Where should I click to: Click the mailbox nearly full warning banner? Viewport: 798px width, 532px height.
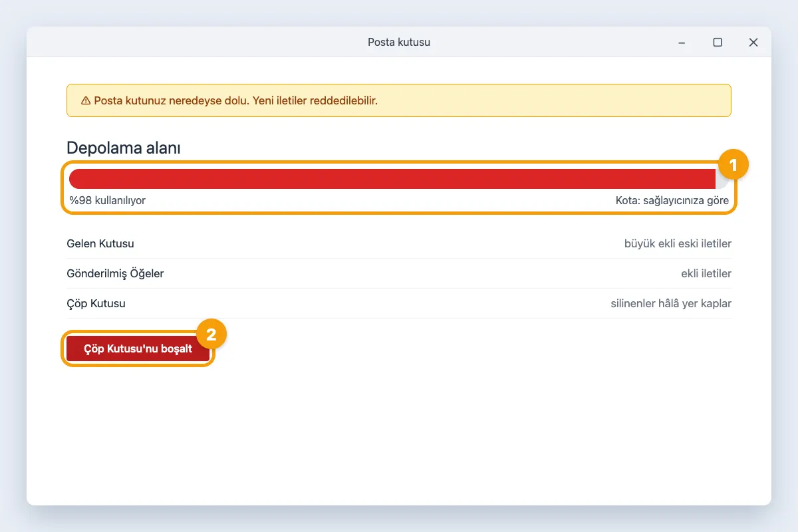point(399,100)
